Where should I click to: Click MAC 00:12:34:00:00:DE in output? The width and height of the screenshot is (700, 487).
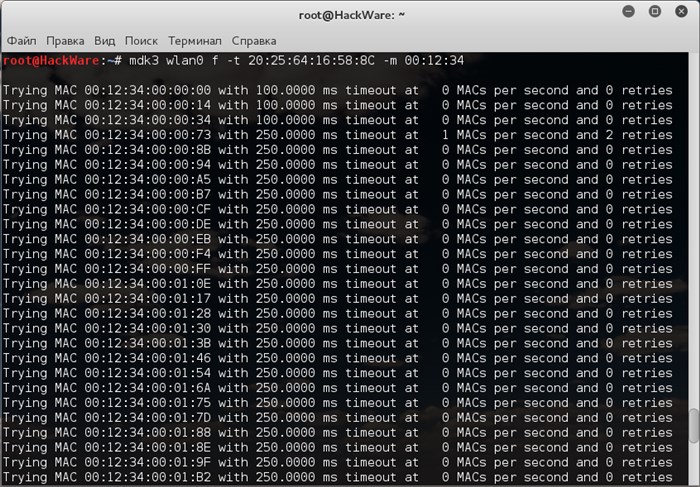click(148, 224)
